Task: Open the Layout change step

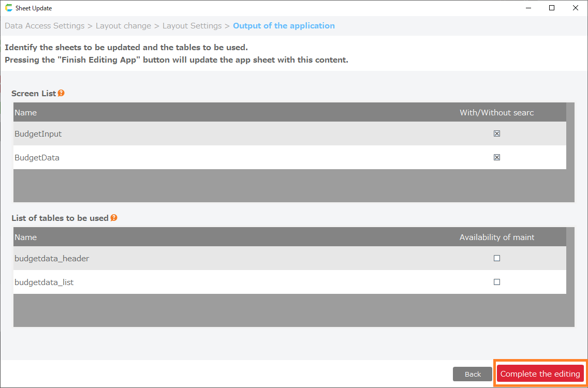Action: 123,26
